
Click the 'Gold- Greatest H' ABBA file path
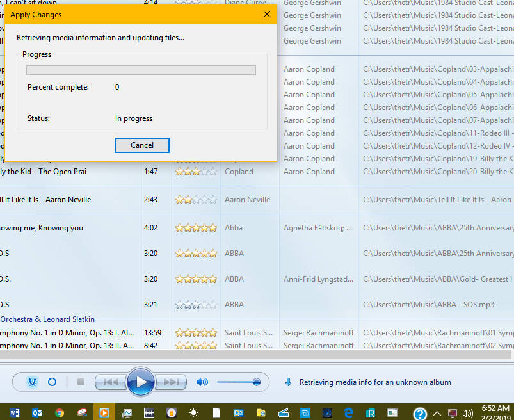pos(438,279)
